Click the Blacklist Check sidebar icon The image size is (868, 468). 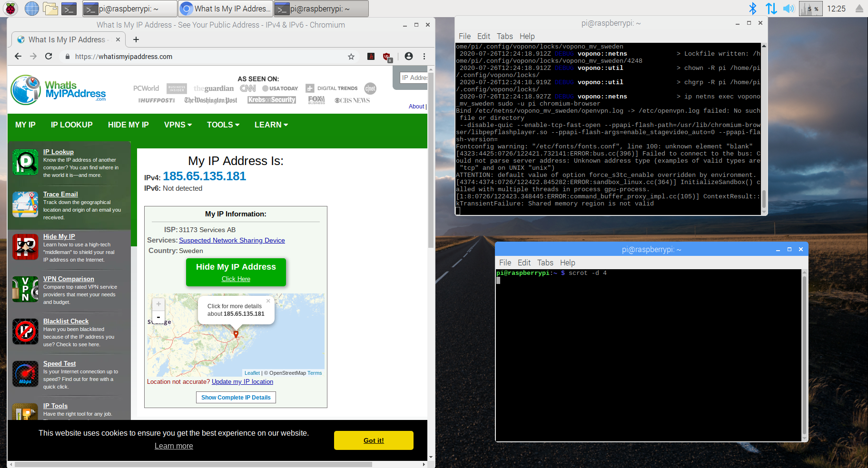tap(25, 331)
